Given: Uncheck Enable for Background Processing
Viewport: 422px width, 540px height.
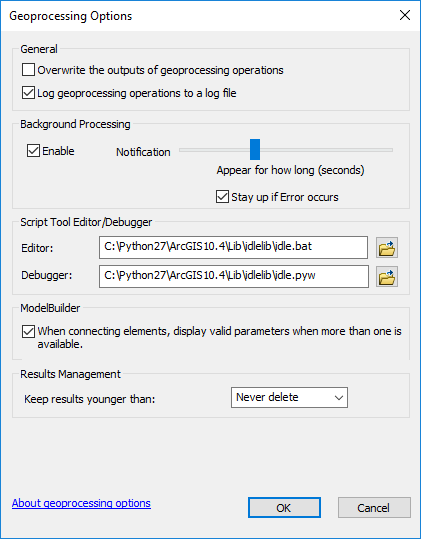Looking at the screenshot, I should click(33, 151).
